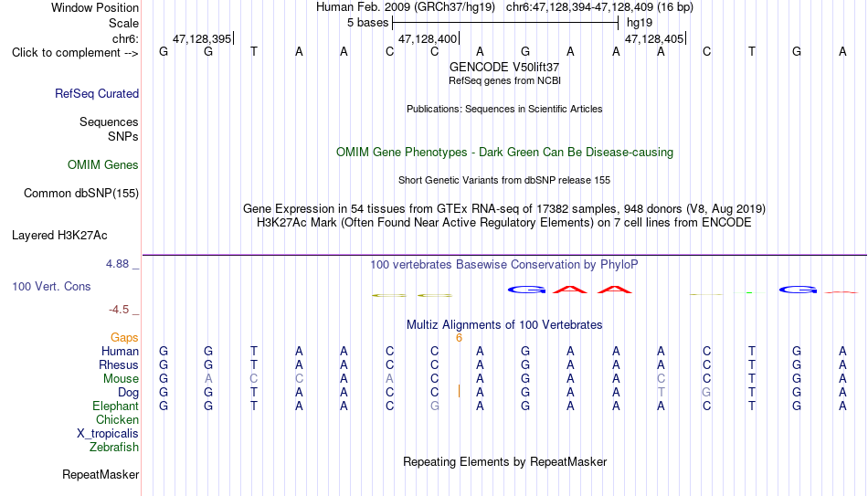868x496 pixels.
Task: Click the Common dbSNP(155) track label
Action: click(81, 194)
